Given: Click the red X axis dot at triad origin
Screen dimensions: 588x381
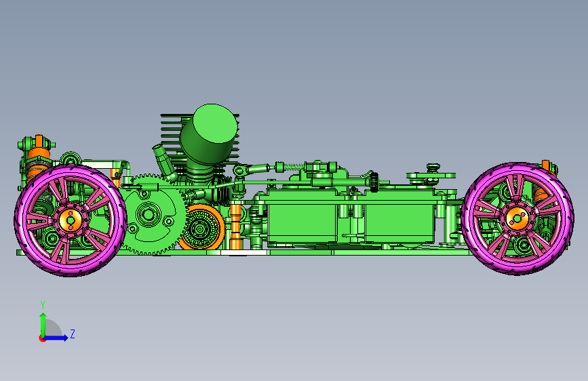Looking at the screenshot, I should click(x=42, y=338).
